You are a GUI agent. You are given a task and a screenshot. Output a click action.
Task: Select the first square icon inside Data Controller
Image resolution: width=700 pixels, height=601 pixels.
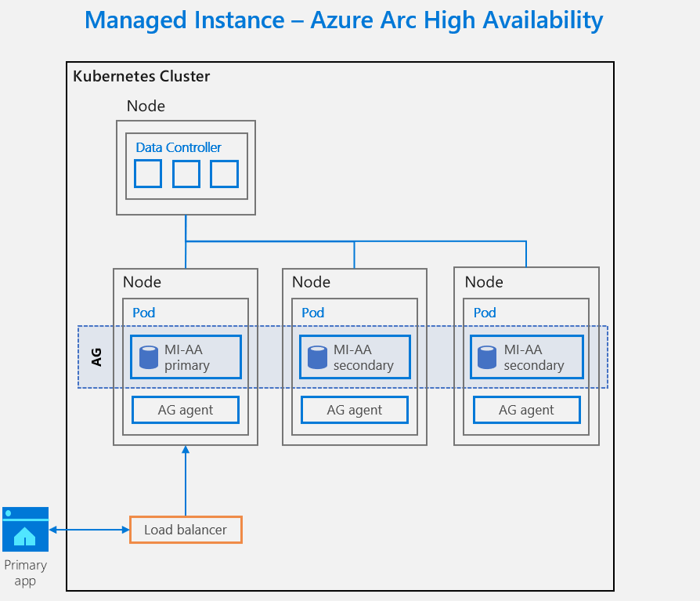coord(148,173)
